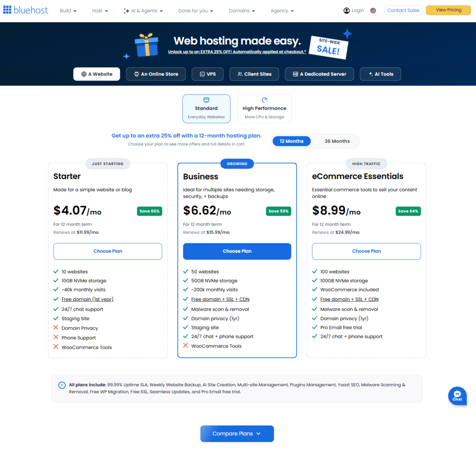This screenshot has height=456, width=476.
Task: Click the monitor icon on Standard card
Action: tap(206, 100)
